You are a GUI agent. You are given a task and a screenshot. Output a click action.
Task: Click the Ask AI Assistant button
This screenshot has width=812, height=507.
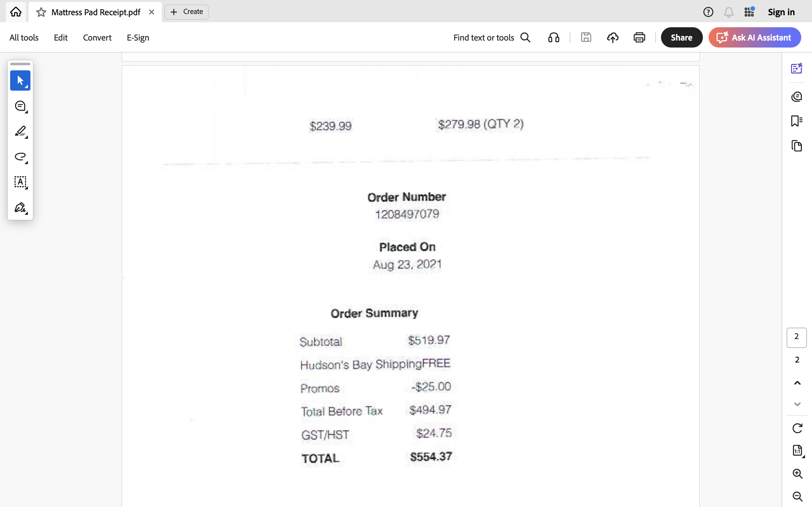pos(755,37)
